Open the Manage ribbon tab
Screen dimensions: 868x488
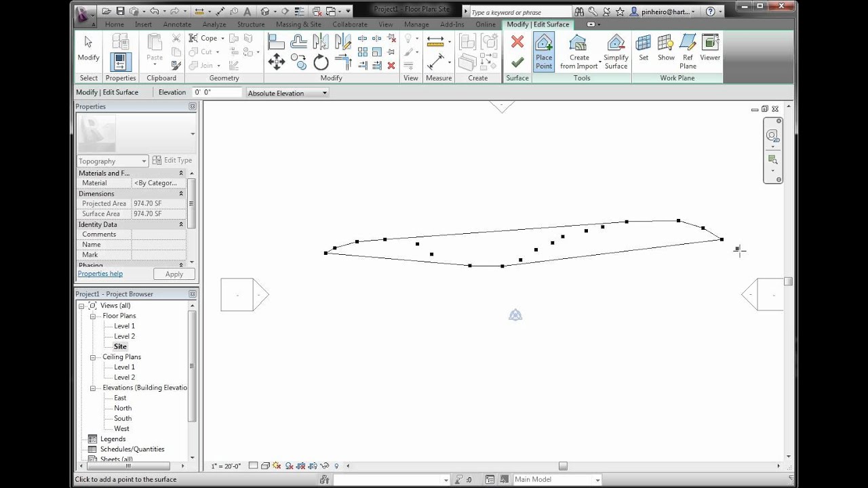(415, 24)
